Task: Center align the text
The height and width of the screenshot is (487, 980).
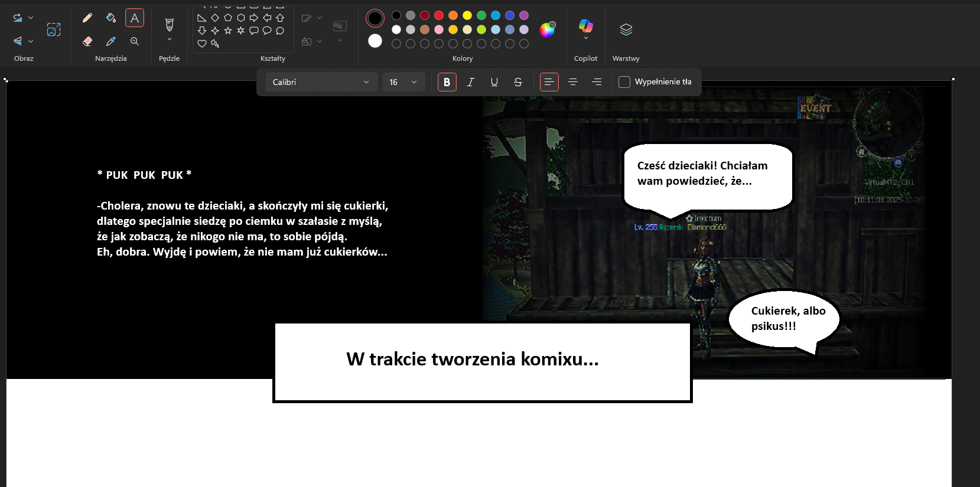Action: click(x=573, y=82)
